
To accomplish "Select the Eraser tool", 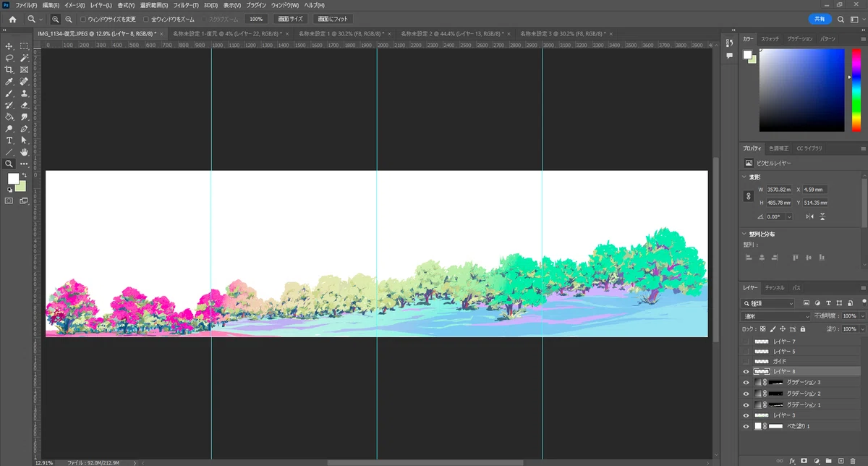I will (x=24, y=105).
